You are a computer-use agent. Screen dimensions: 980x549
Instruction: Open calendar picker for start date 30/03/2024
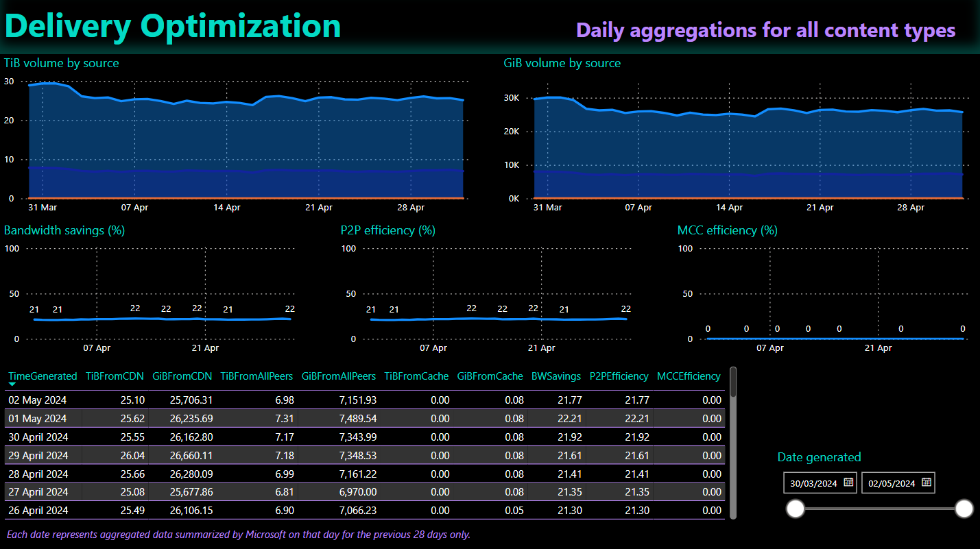tap(848, 483)
